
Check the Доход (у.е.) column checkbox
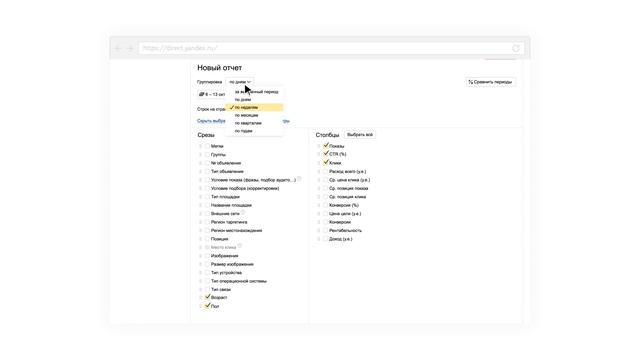click(x=325, y=239)
